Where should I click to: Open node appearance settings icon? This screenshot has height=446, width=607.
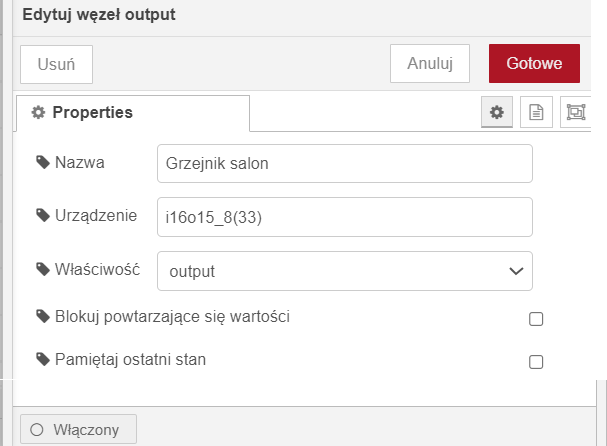(x=576, y=112)
